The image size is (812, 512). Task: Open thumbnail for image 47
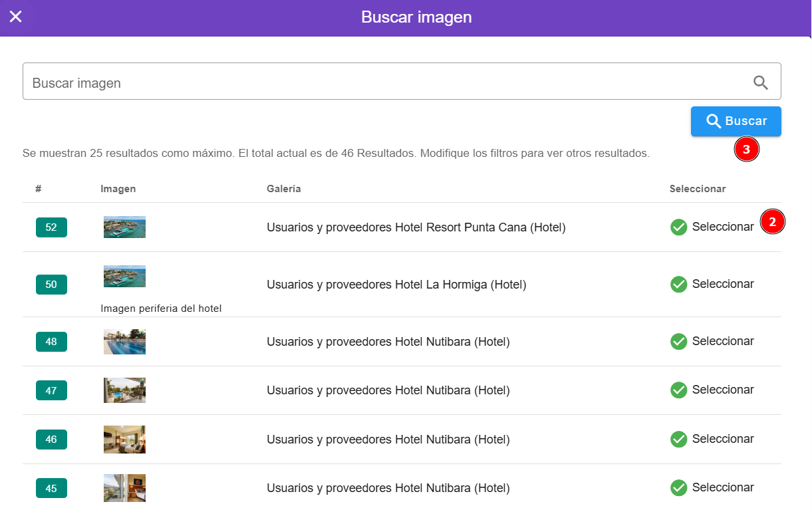point(124,390)
